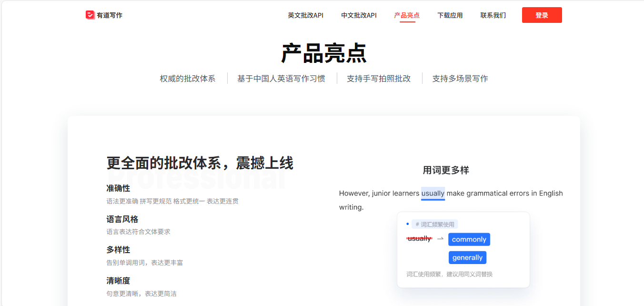Click the 用词更多样 demo title
This screenshot has width=644, height=306.
pos(446,170)
